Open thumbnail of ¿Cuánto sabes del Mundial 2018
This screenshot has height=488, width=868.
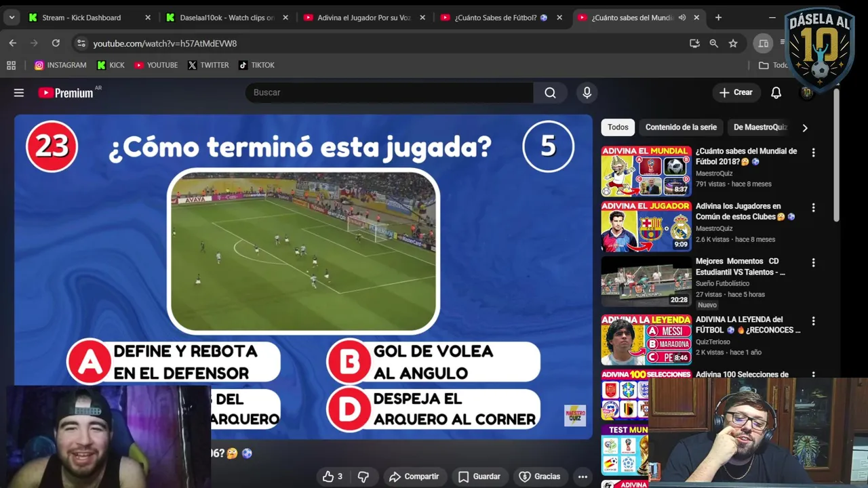pyautogui.click(x=646, y=171)
